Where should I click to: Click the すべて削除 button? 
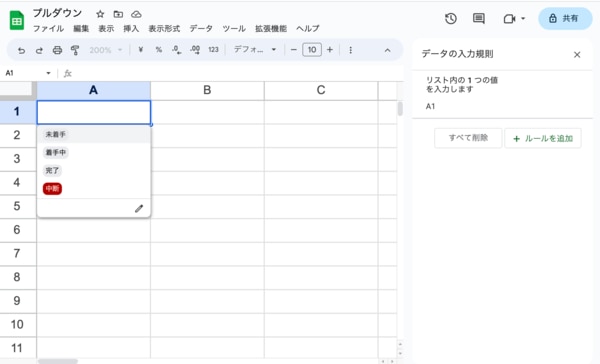(x=468, y=138)
